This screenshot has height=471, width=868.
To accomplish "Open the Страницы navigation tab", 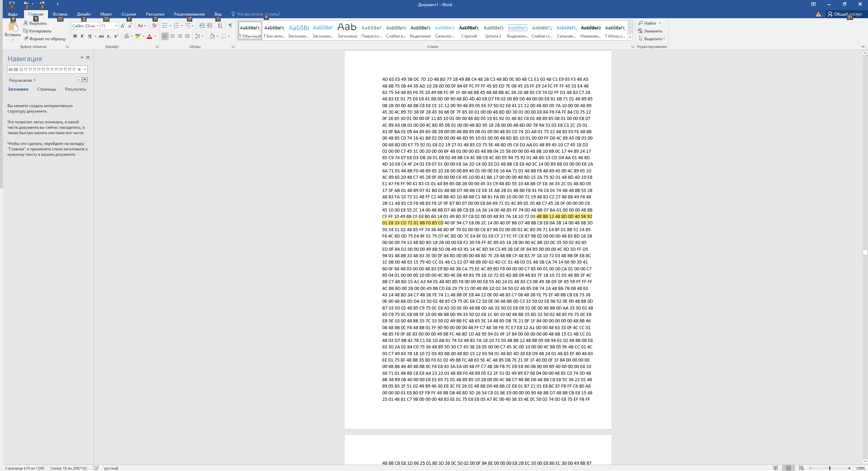I will pyautogui.click(x=47, y=89).
